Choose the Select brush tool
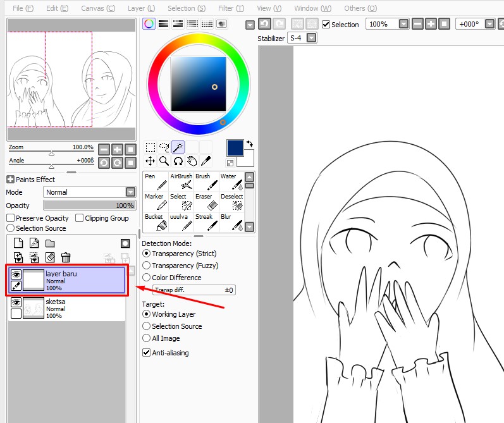The height and width of the screenshot is (423, 504). click(181, 202)
